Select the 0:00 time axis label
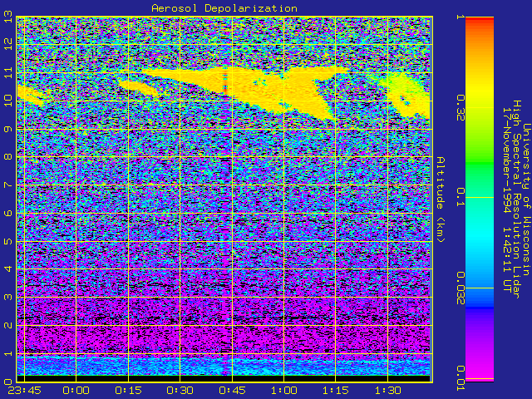The image size is (532, 399). [76, 391]
